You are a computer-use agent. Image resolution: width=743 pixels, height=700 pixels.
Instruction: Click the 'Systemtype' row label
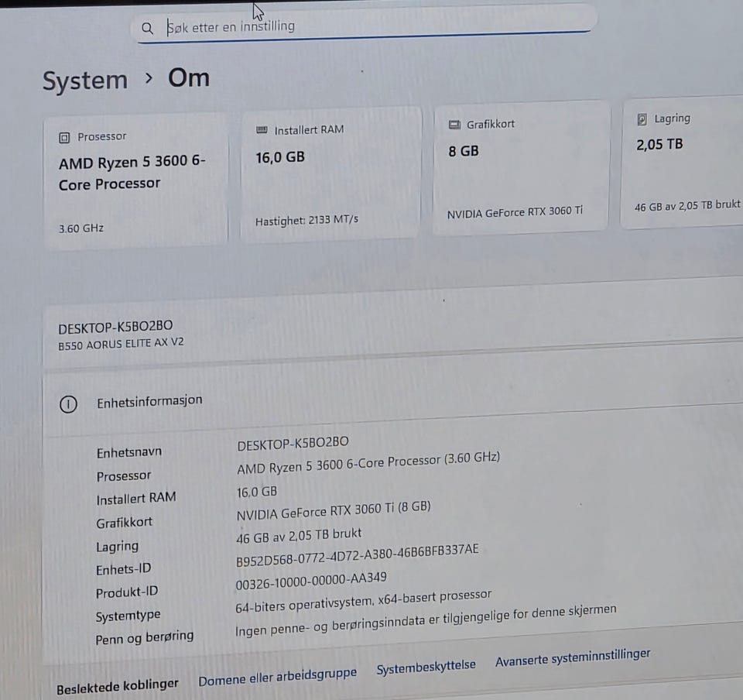128,616
